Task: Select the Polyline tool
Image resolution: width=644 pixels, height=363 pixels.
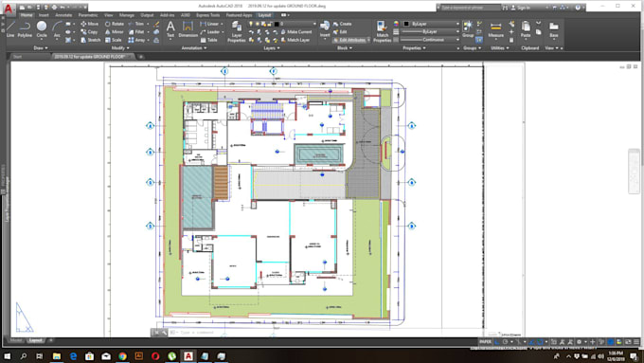Action: [x=25, y=28]
